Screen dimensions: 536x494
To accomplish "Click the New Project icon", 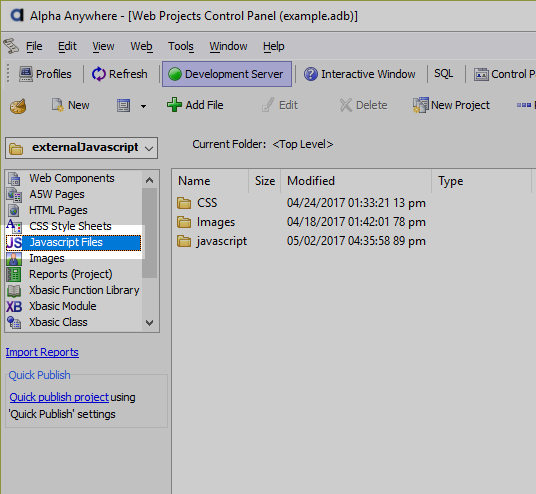I will (x=420, y=105).
